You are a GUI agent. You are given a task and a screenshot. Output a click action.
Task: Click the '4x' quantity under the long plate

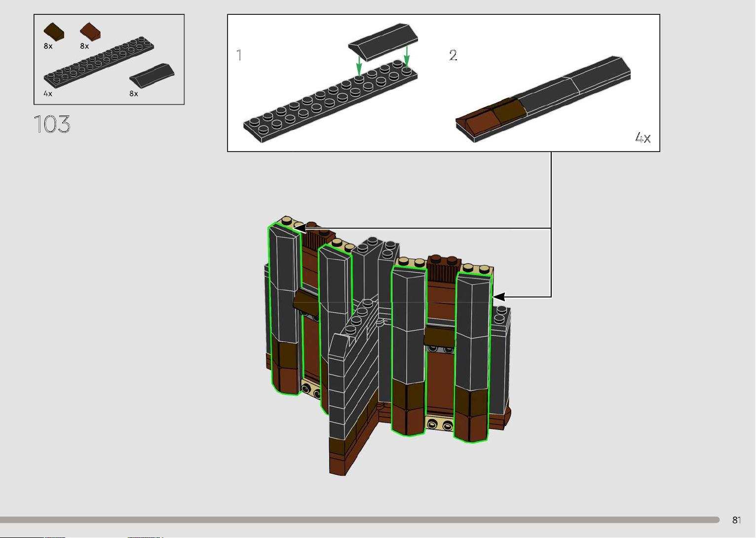click(48, 93)
